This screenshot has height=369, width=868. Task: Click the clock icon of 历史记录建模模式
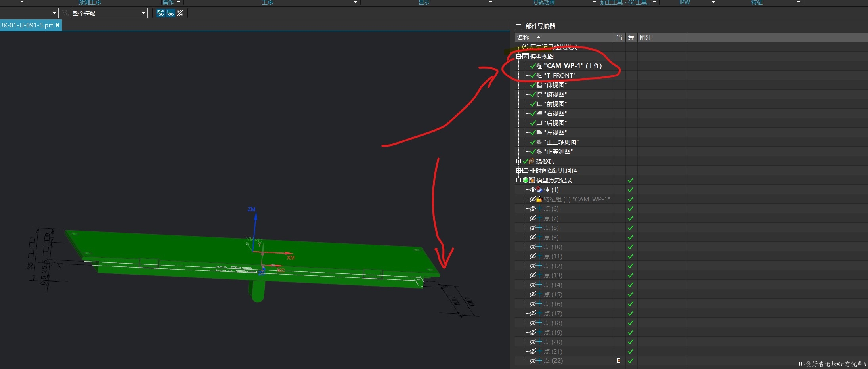coord(525,47)
